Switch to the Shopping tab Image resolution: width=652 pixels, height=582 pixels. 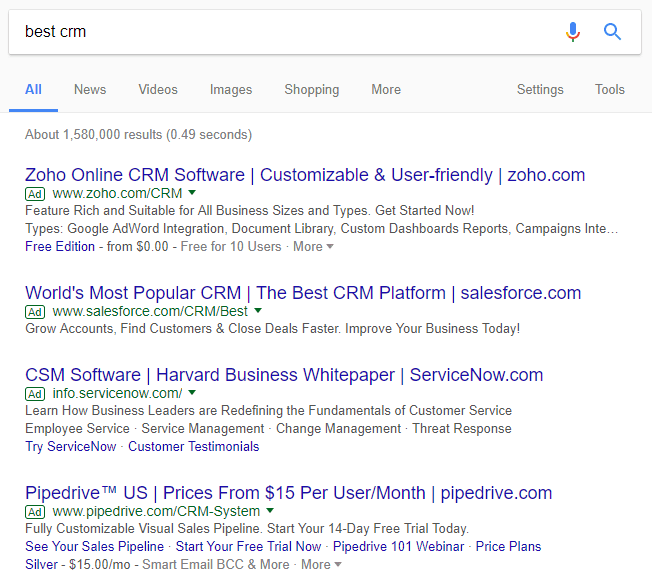tap(312, 89)
